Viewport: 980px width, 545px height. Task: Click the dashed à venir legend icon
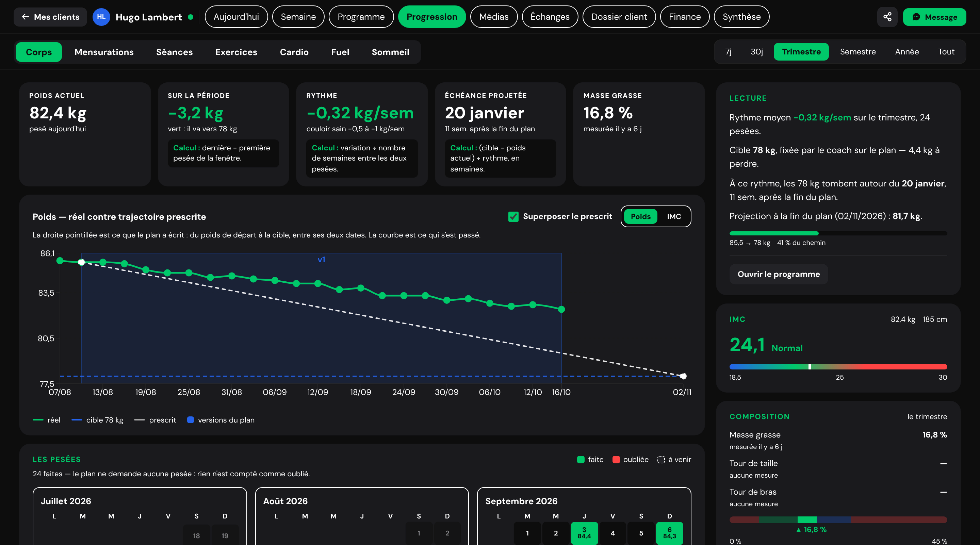[x=661, y=459]
